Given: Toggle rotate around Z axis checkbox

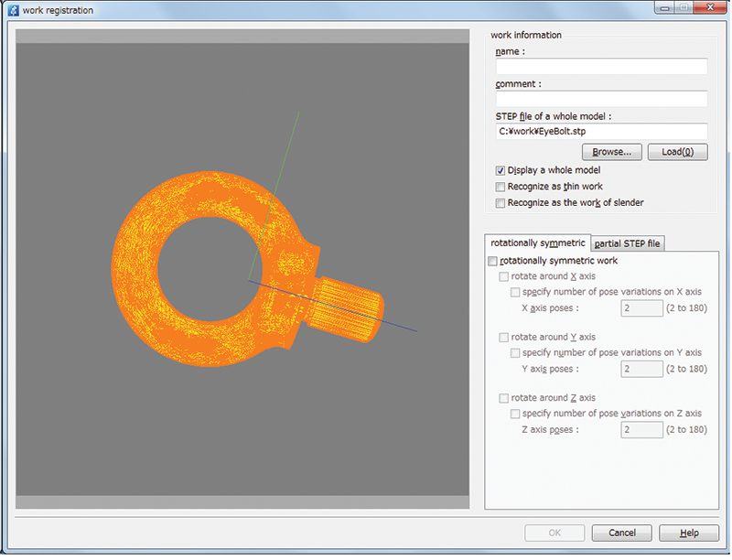Looking at the screenshot, I should (x=504, y=398).
